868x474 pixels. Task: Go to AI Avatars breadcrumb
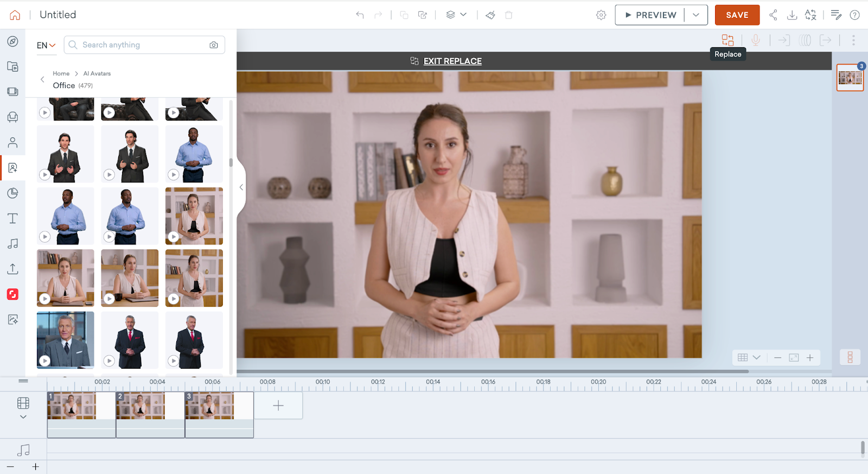(97, 73)
